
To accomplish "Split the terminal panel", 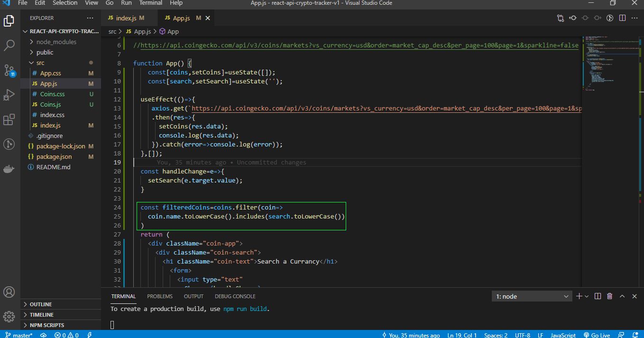I will (598, 296).
